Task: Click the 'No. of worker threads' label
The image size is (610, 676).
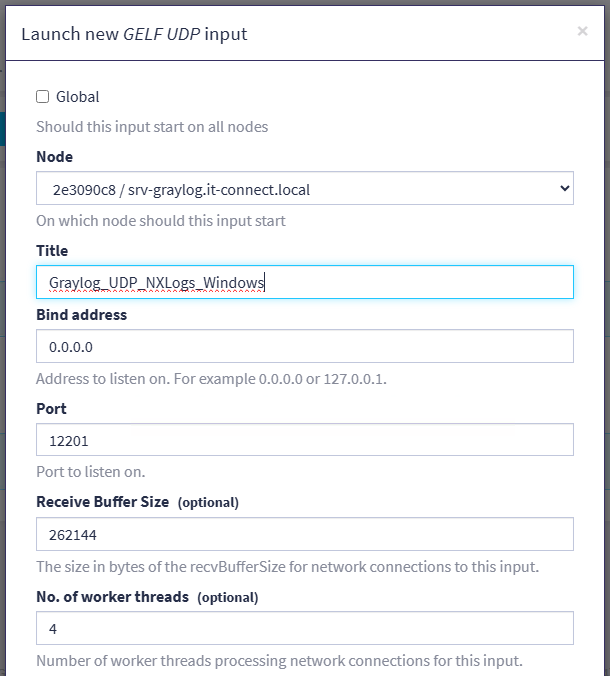Action: point(112,597)
